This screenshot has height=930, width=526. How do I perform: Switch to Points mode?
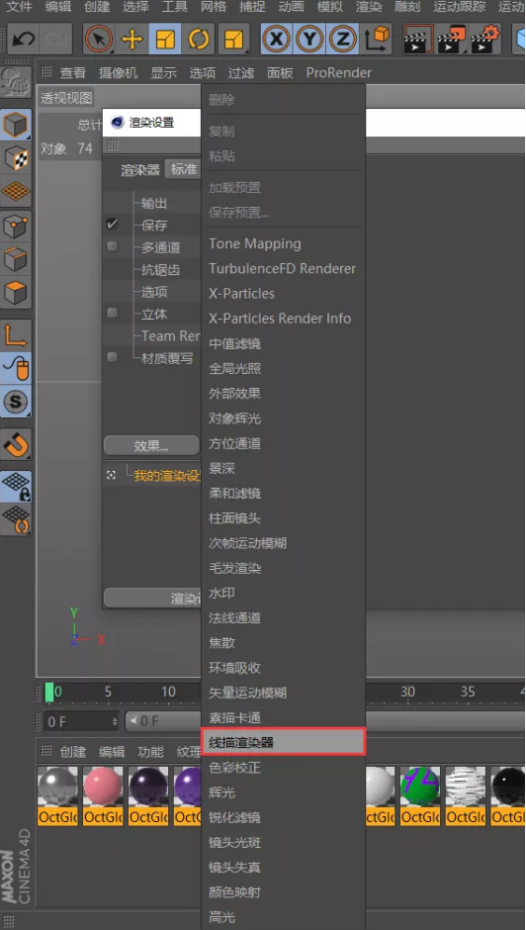pos(16,226)
